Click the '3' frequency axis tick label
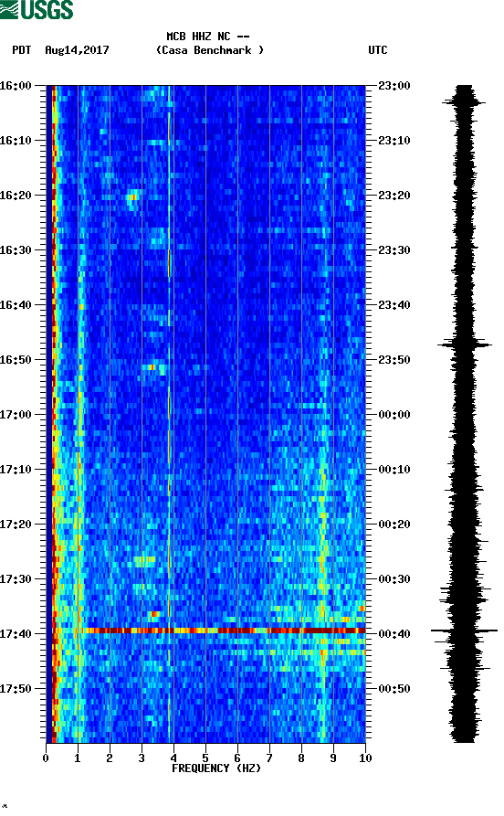 pyautogui.click(x=142, y=758)
